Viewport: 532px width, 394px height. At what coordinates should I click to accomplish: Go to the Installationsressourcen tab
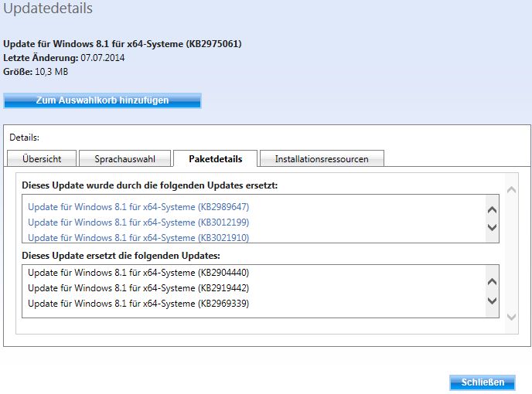(322, 159)
